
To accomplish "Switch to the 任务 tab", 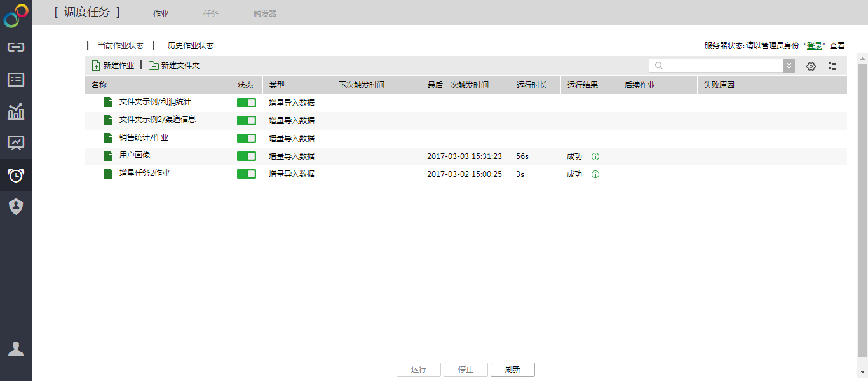I will pos(211,13).
